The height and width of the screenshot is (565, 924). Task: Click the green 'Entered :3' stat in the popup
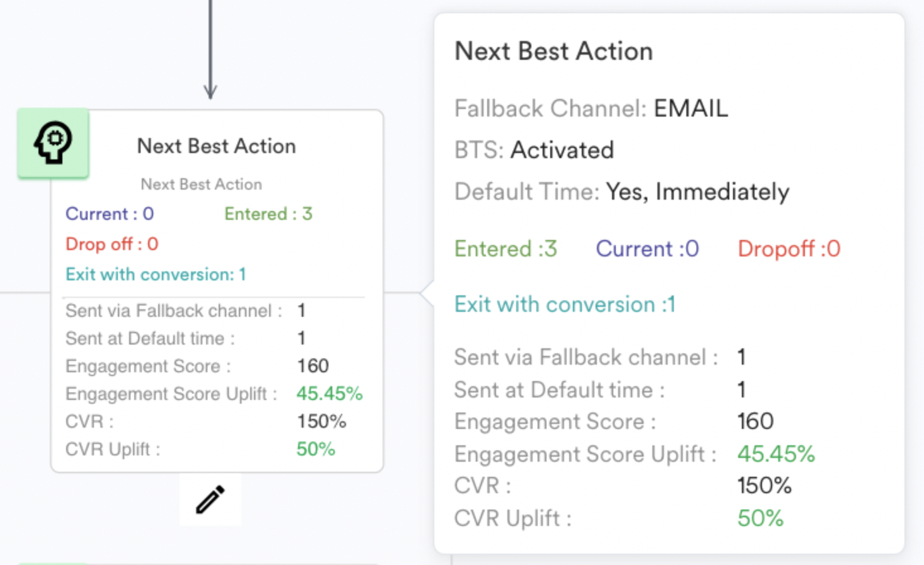click(x=505, y=249)
